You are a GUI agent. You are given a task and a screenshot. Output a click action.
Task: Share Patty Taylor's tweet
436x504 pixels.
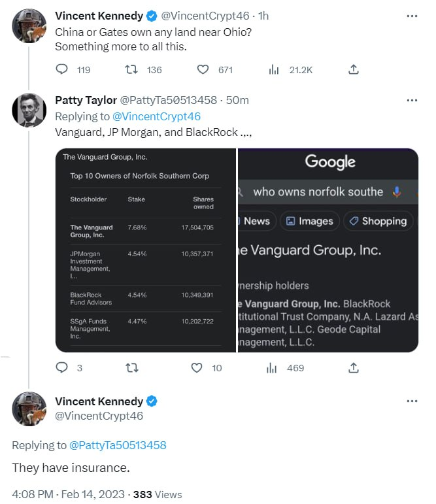(353, 368)
